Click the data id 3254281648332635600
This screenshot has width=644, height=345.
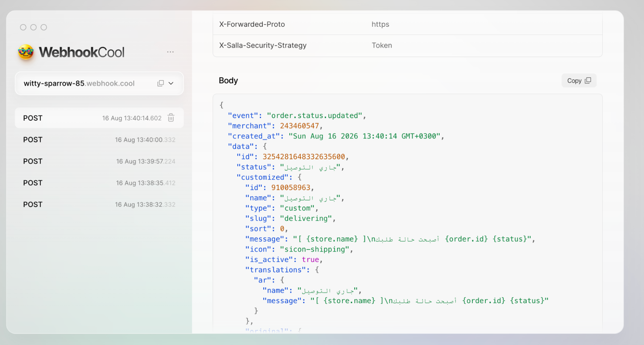304,157
